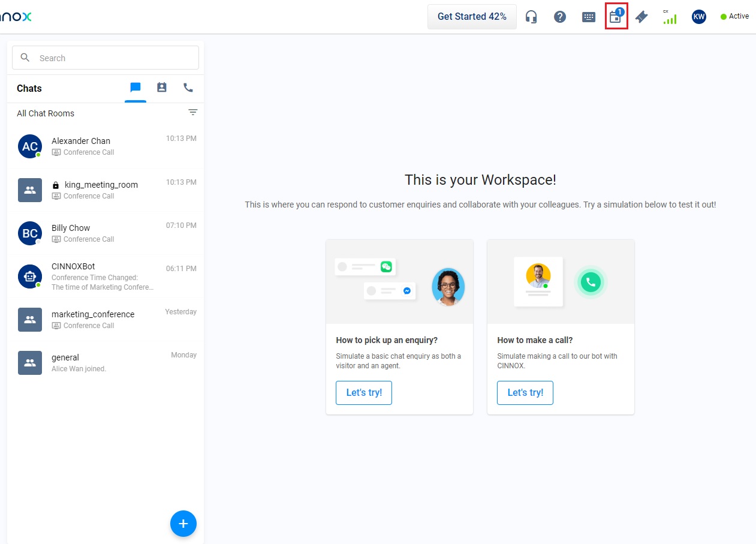The height and width of the screenshot is (544, 756).
Task: Click the marketing_conference group avatar
Action: [x=30, y=320]
